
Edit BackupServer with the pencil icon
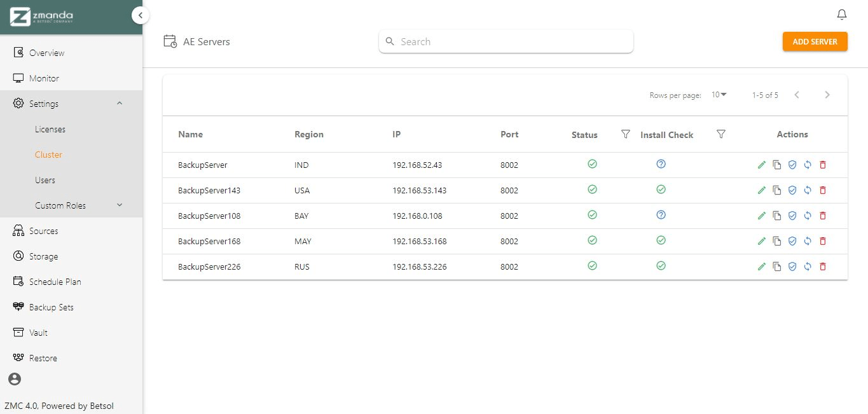[762, 165]
